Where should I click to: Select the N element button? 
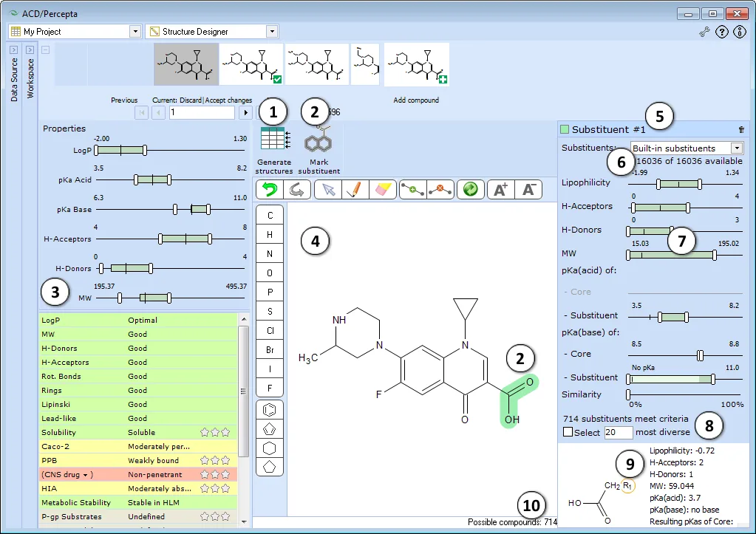[270, 254]
